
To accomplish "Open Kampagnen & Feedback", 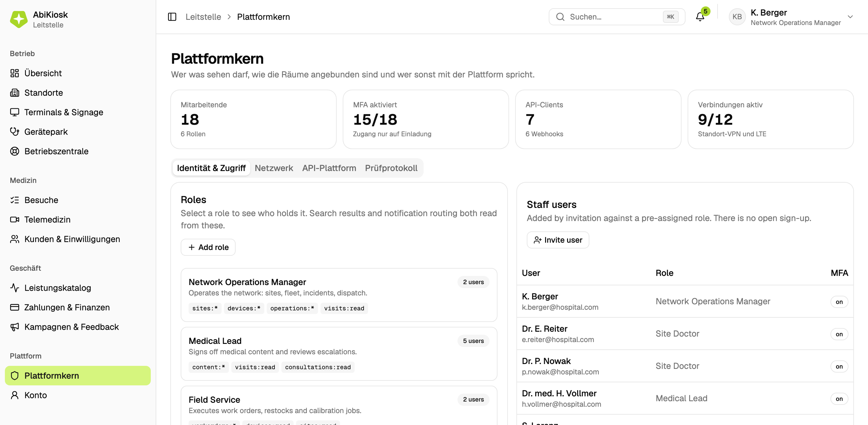I will click(78, 327).
